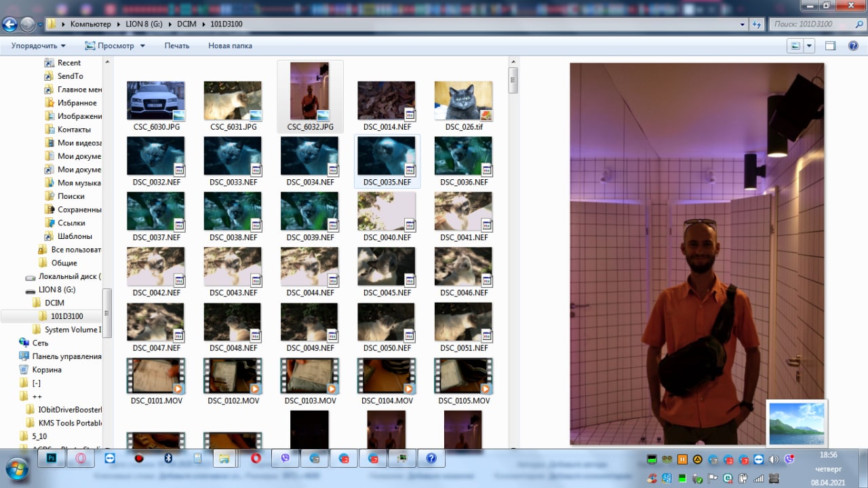Viewport: 868px width, 488px height.
Task: Select Поиски in the navigation tree
Action: [x=71, y=196]
